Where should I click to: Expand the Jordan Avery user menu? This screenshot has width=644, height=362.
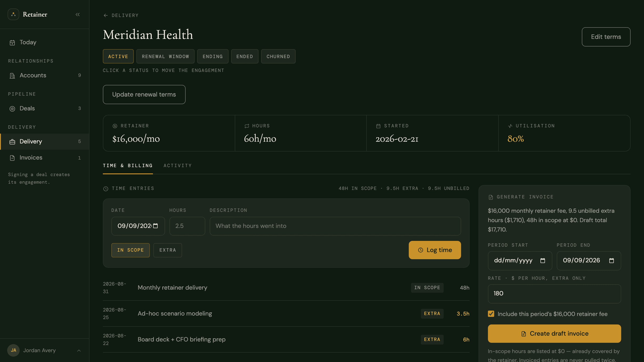[x=44, y=350]
